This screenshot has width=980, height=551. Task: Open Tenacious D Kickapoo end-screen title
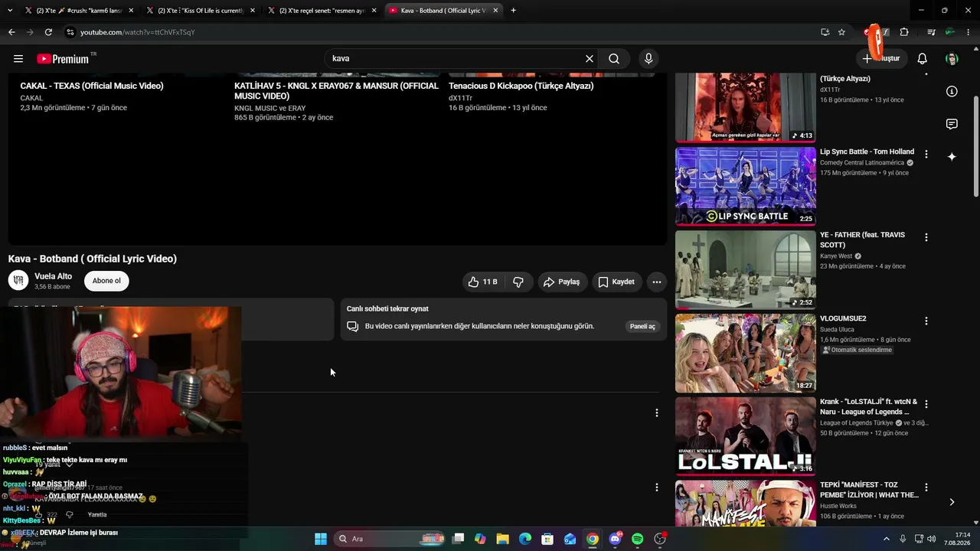click(521, 86)
